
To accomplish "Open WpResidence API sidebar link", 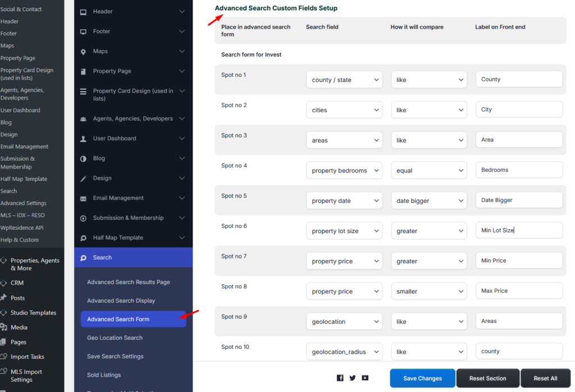I will tap(22, 227).
